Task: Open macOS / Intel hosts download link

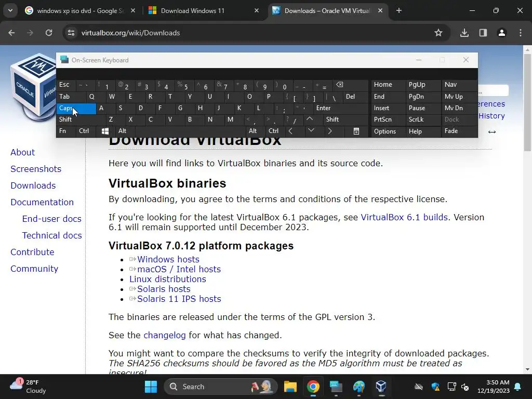Action: pyautogui.click(x=179, y=269)
